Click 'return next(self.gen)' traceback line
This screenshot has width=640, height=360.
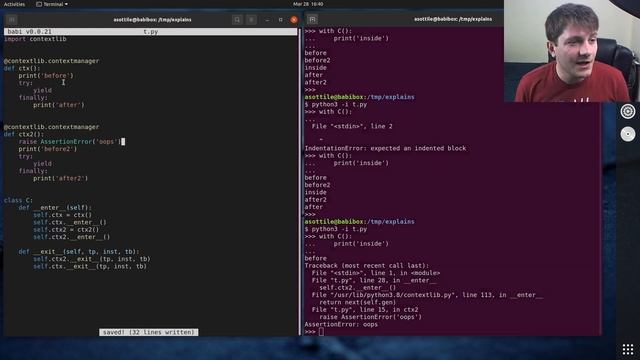click(358, 302)
